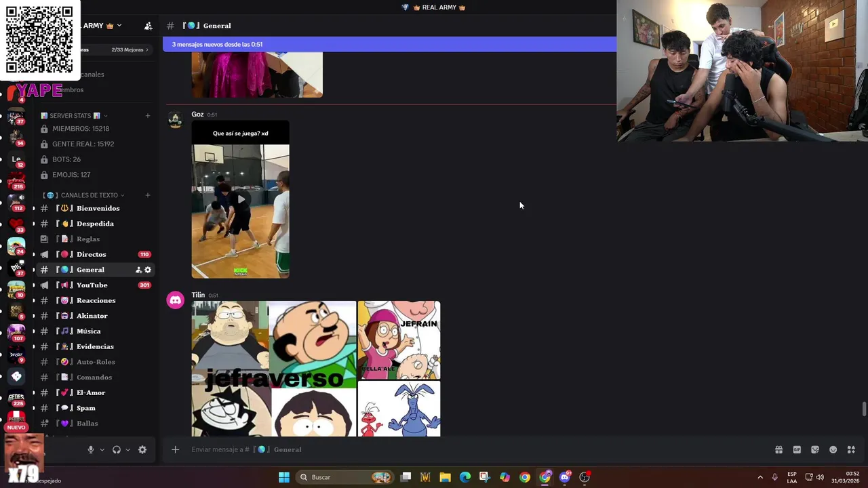This screenshot has height=488, width=868.
Task: Open the dice server icon
Action: (x=16, y=376)
